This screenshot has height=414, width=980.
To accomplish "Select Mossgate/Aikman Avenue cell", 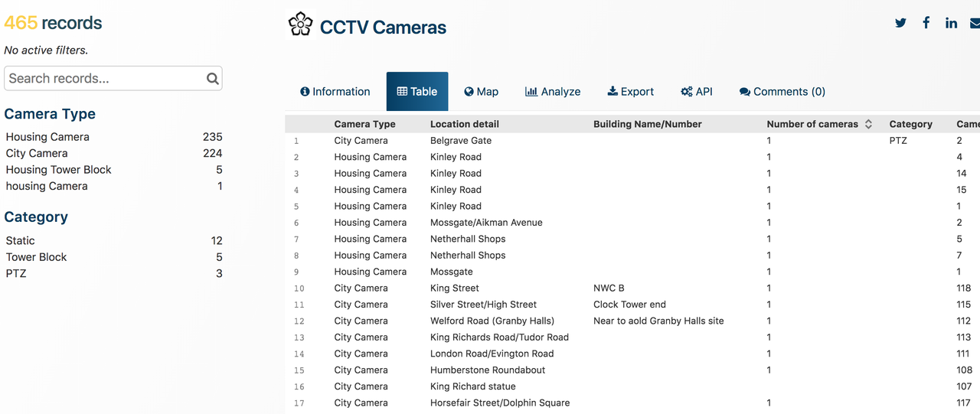I will point(486,223).
